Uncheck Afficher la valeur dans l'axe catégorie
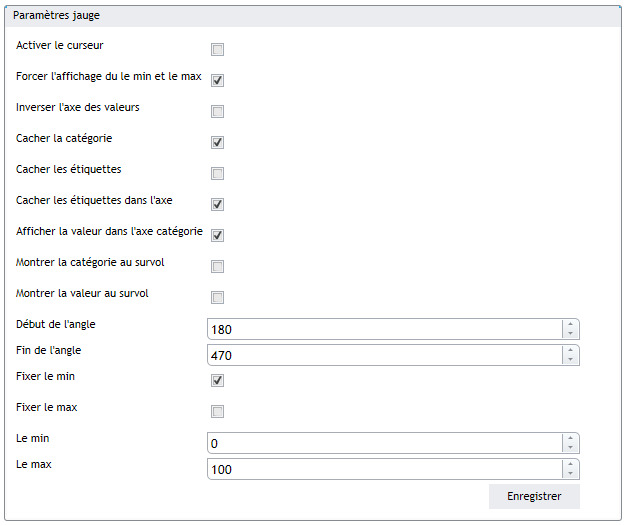The image size is (628, 526). pyautogui.click(x=217, y=236)
